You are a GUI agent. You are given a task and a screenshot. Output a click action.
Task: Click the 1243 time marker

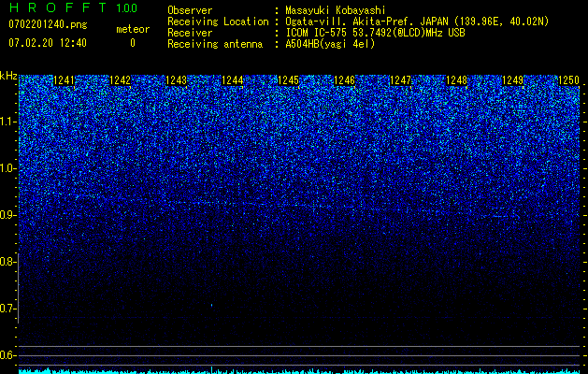177,80
